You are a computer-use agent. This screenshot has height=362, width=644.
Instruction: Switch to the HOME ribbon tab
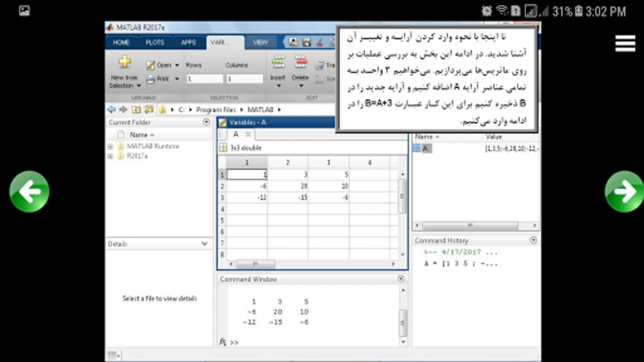pyautogui.click(x=121, y=43)
